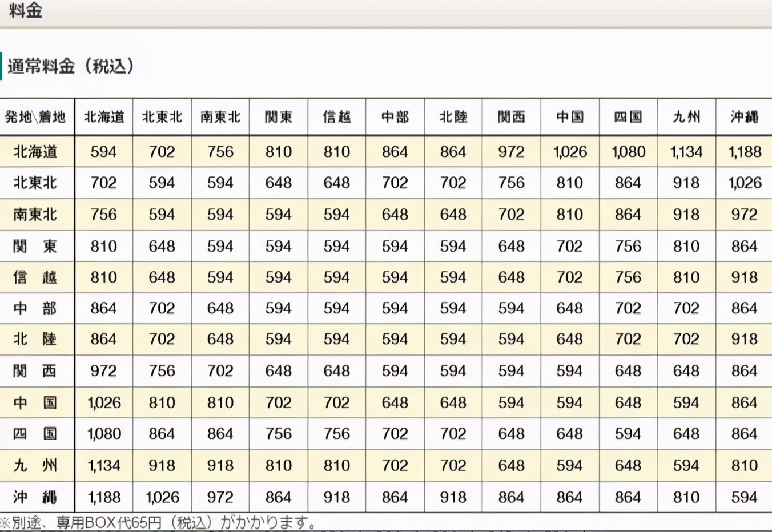
Task: Select the 1,134 fare for 九州 to 北海道
Action: pyautogui.click(x=103, y=465)
